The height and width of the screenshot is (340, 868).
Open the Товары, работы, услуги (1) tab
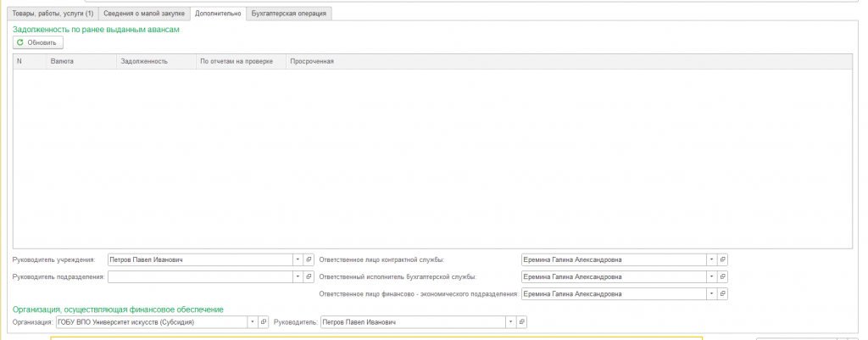[53, 14]
